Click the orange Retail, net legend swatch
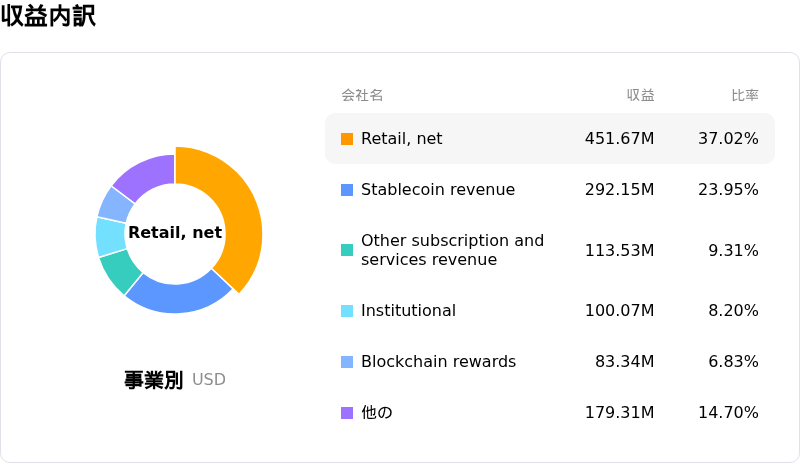 coord(347,139)
